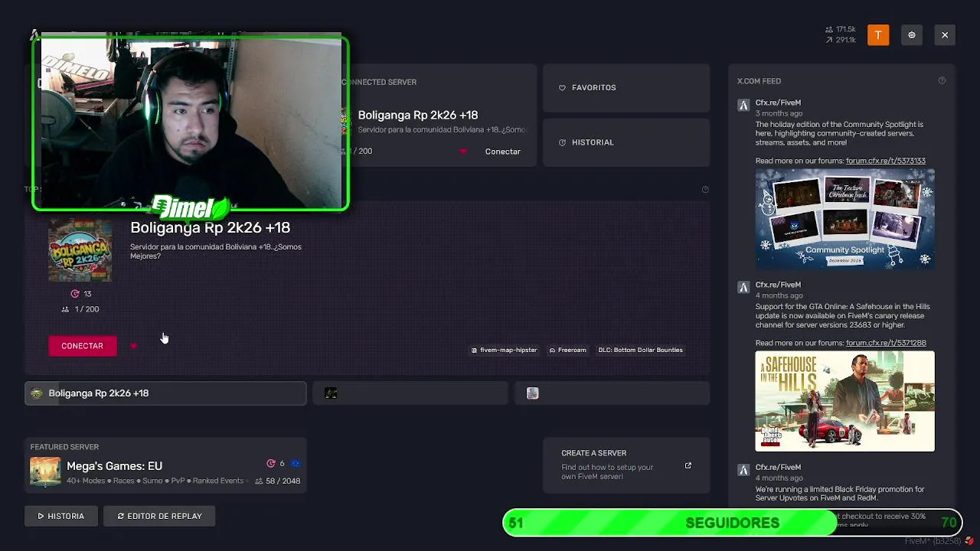
Task: Open the Favoritos section
Action: click(626, 87)
